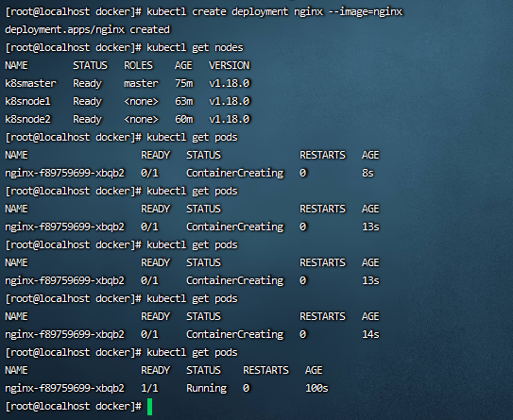
Task: Click the green terminal cursor block
Action: [150, 407]
